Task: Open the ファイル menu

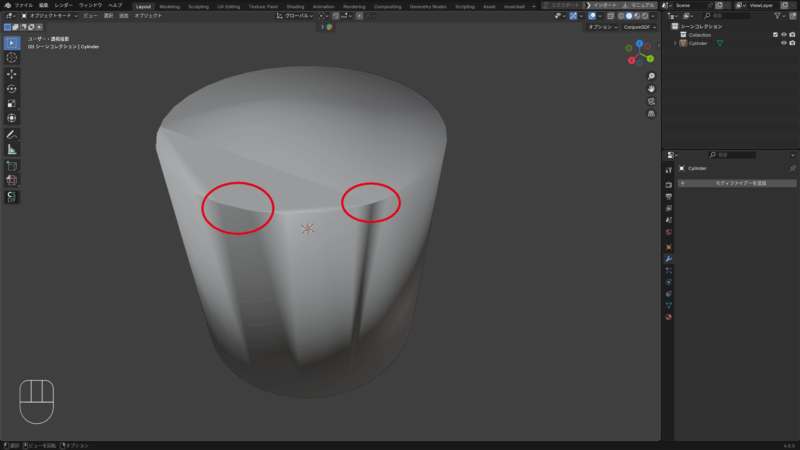Action: click(x=23, y=5)
